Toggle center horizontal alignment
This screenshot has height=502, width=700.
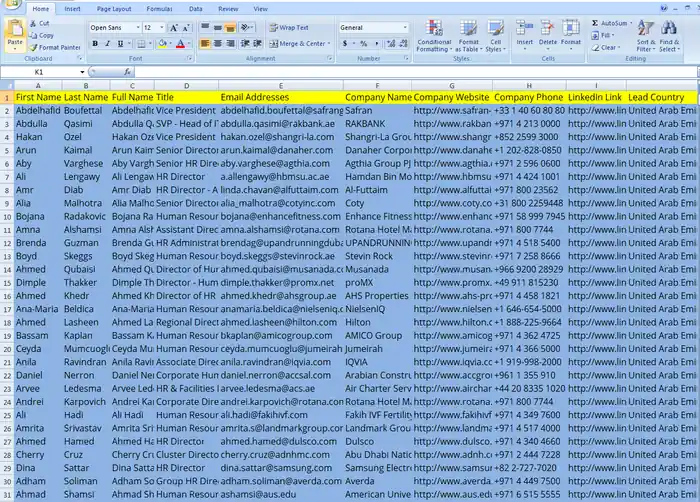tap(218, 44)
